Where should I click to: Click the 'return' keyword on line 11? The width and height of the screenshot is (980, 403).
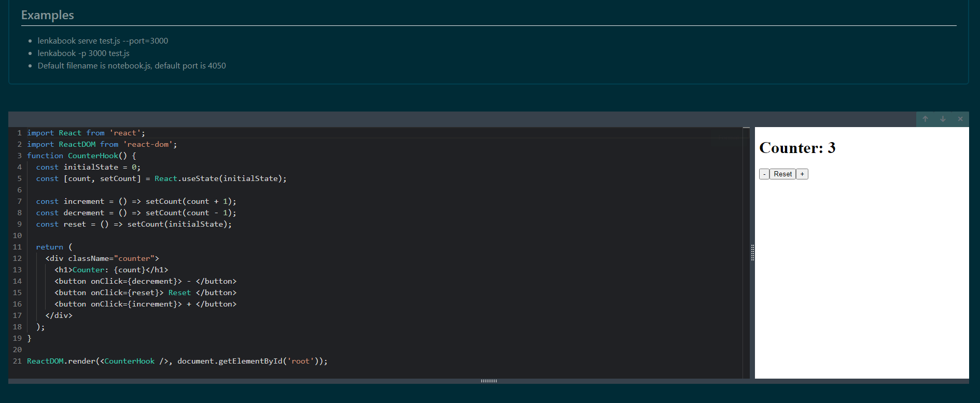click(50, 247)
